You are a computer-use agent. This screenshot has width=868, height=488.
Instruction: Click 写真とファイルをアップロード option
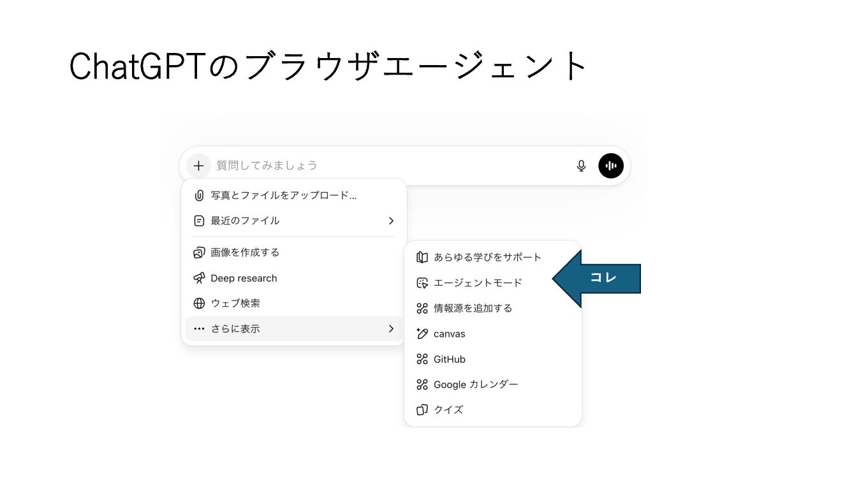point(283,195)
